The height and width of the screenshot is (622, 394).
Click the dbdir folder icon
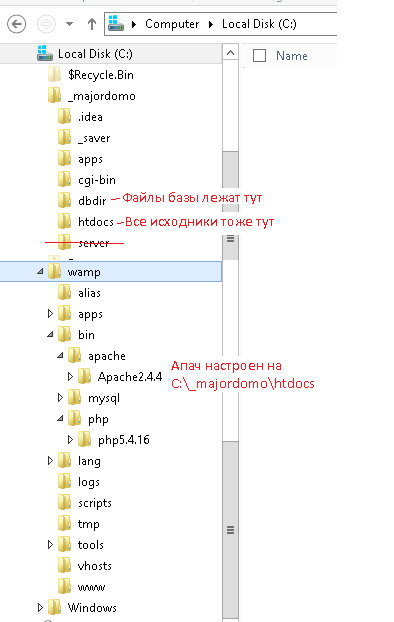point(64,200)
